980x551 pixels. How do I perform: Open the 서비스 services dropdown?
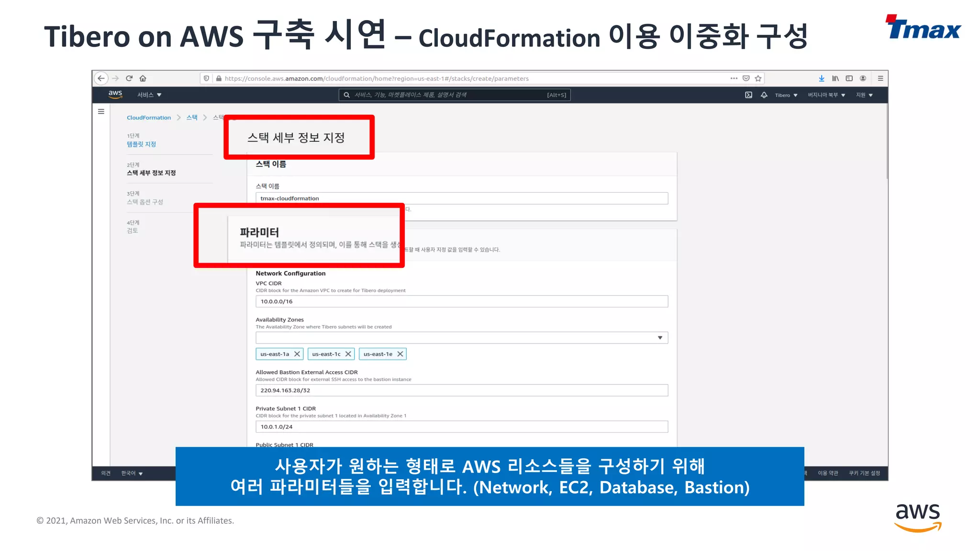[x=149, y=95]
